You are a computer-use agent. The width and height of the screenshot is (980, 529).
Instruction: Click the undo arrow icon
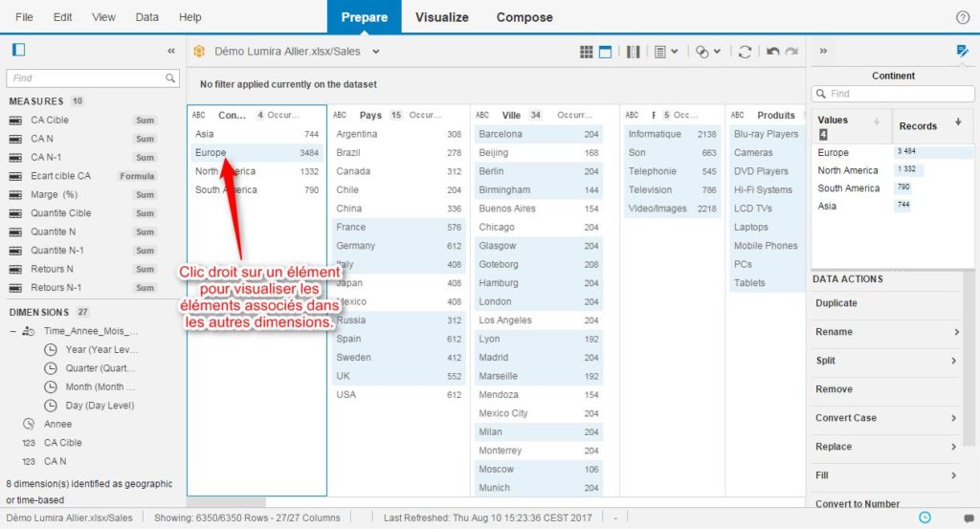point(772,52)
